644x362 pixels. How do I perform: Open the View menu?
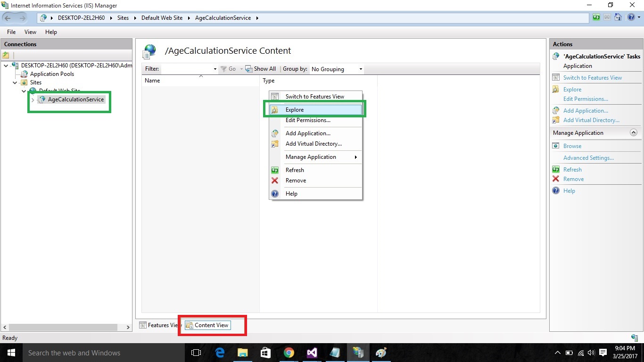pos(30,32)
